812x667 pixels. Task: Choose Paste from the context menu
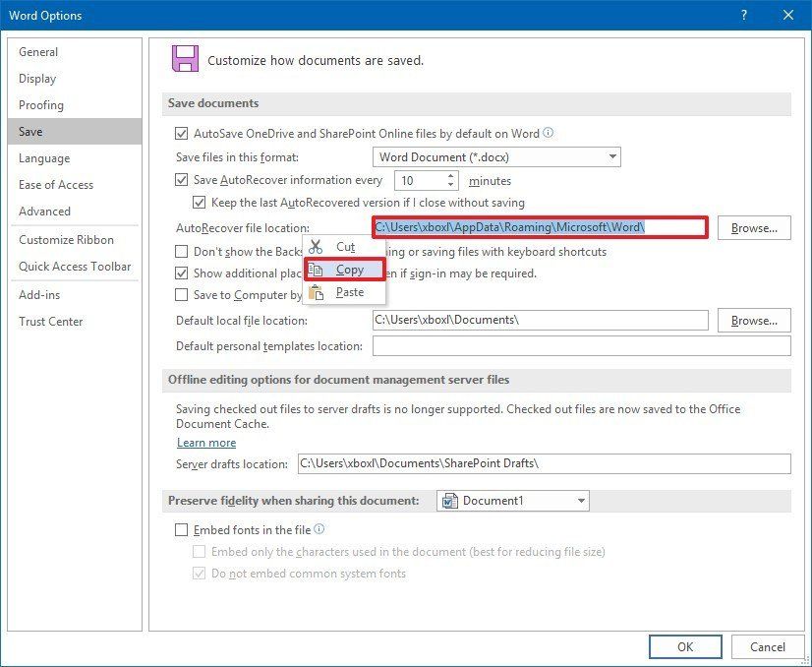click(x=349, y=291)
